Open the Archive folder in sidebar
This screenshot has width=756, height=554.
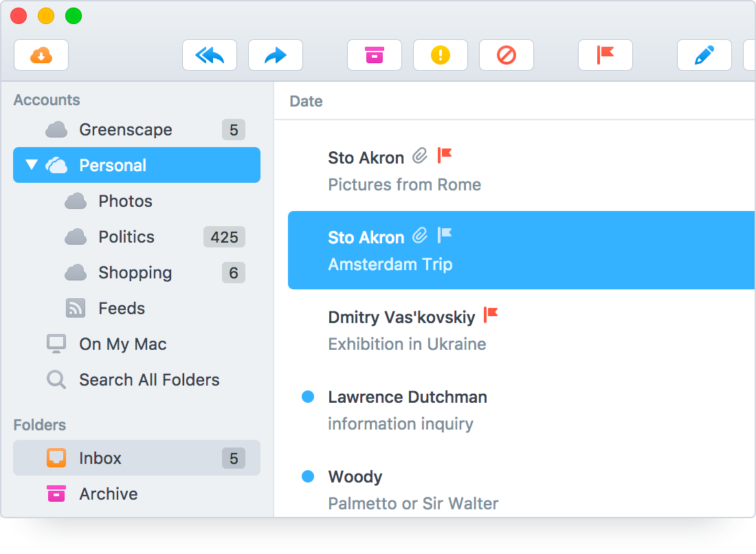pyautogui.click(x=108, y=494)
